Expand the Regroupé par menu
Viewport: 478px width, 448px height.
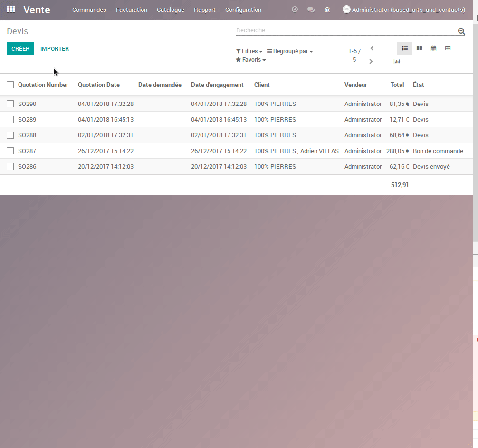click(x=289, y=51)
